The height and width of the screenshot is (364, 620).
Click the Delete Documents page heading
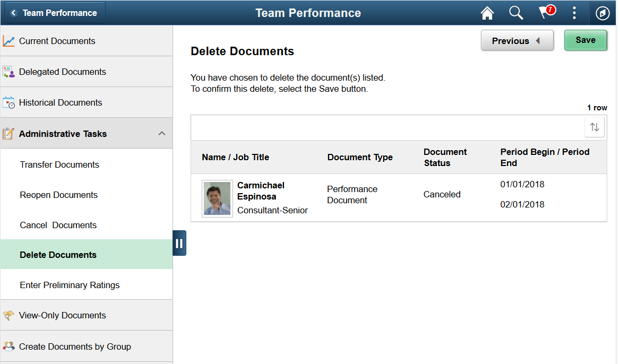point(242,51)
